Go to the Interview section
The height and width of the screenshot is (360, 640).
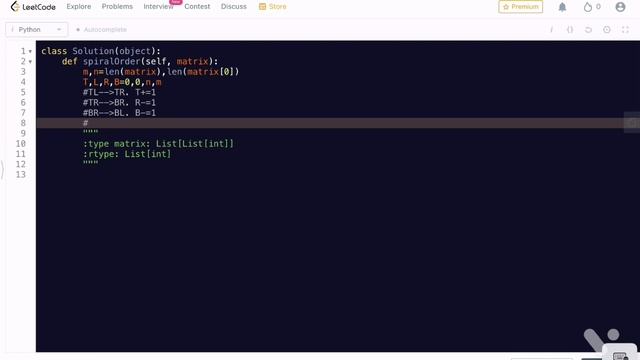coord(158,7)
